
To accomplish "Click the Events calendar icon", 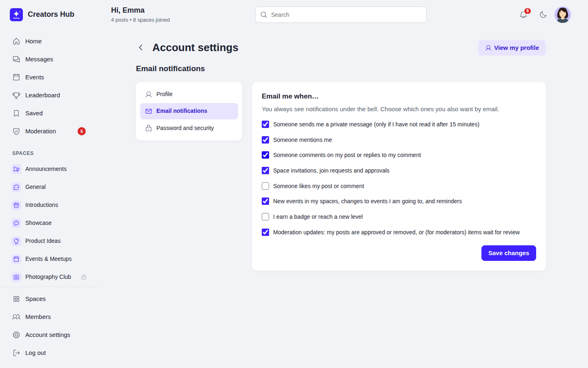I will [16, 77].
